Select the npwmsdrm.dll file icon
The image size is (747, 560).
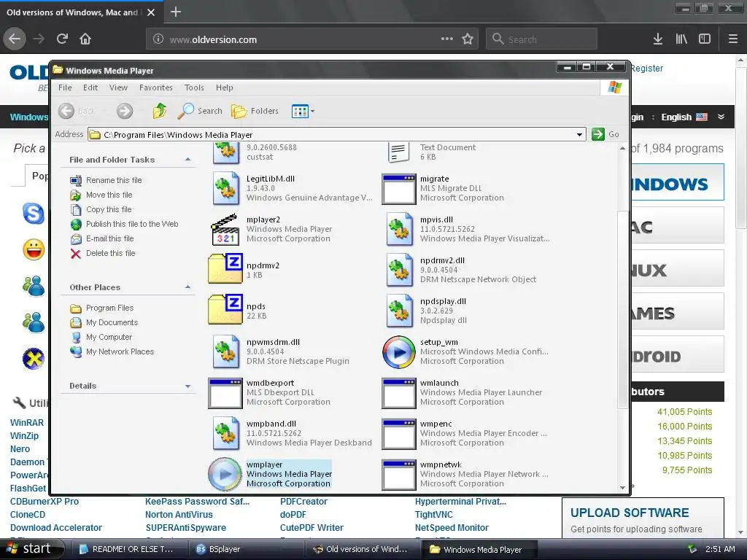coord(226,351)
